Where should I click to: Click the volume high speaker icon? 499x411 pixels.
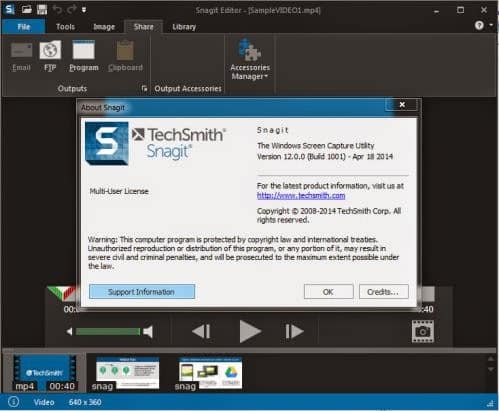(148, 332)
